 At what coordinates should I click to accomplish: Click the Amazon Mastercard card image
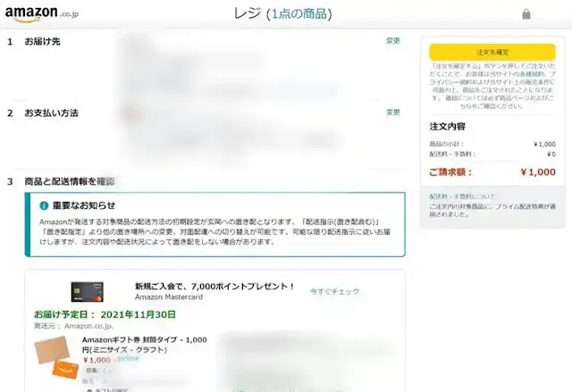(88, 292)
